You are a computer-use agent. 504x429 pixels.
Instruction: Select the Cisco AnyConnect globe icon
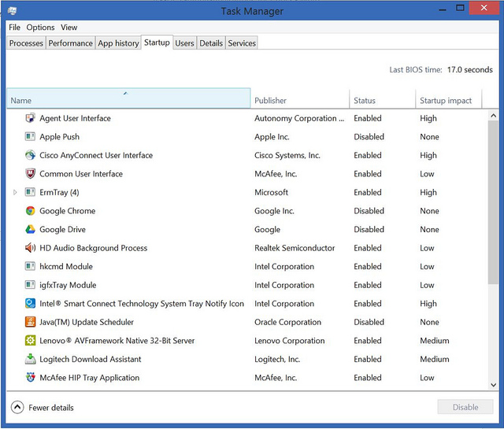pos(30,156)
